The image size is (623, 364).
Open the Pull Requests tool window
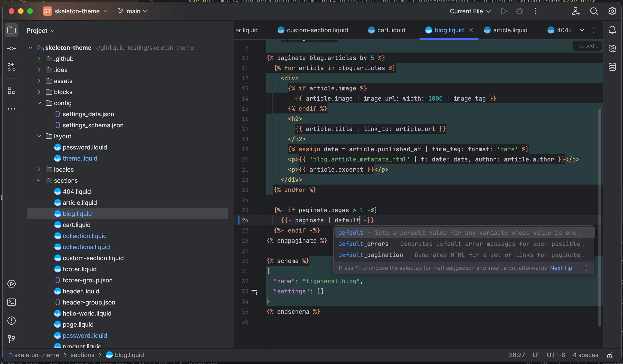pyautogui.click(x=11, y=67)
